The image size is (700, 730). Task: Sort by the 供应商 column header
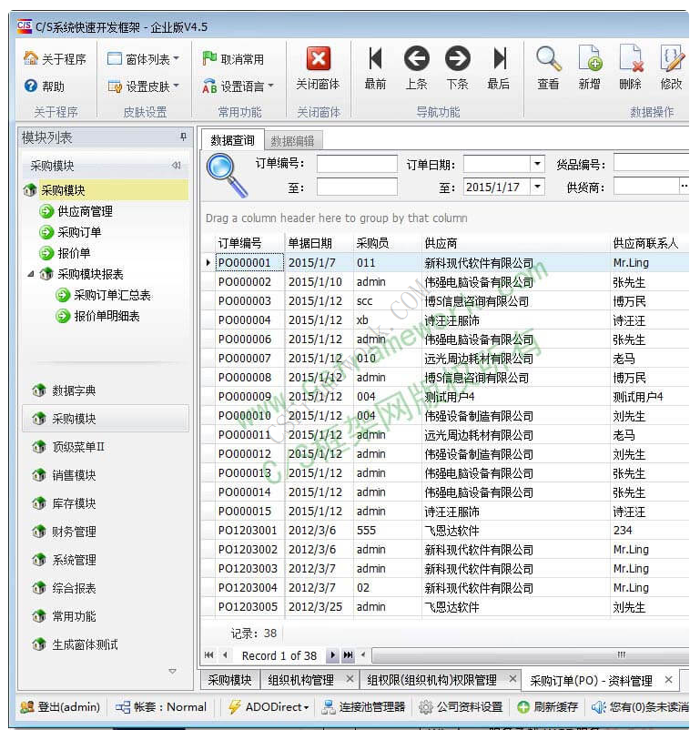point(515,242)
